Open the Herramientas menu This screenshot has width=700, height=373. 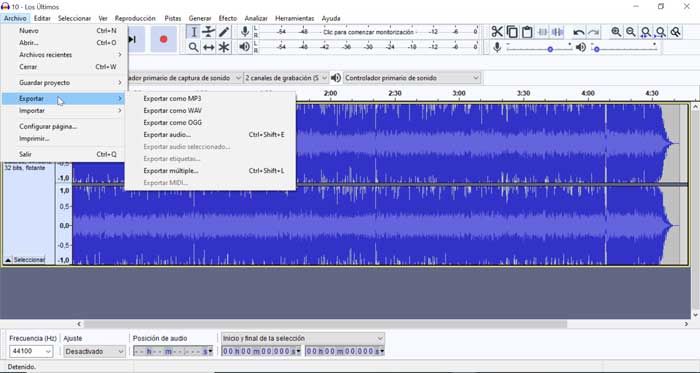(x=295, y=18)
